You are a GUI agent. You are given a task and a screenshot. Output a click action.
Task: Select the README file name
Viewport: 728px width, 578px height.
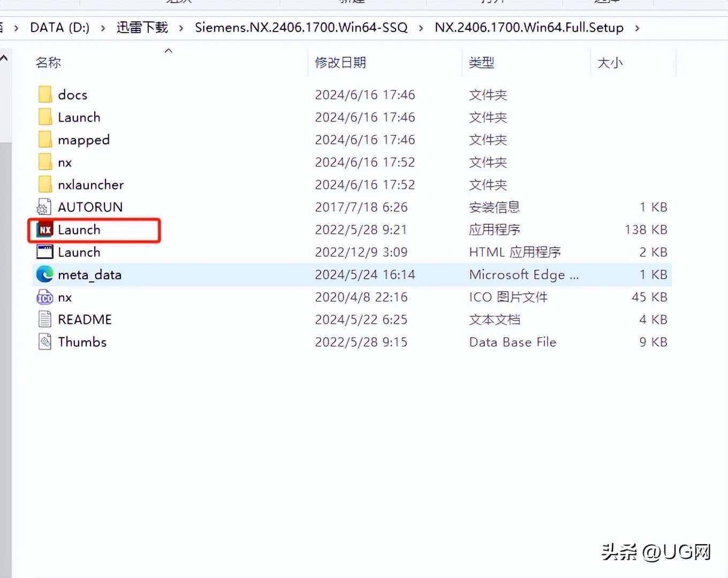click(85, 320)
